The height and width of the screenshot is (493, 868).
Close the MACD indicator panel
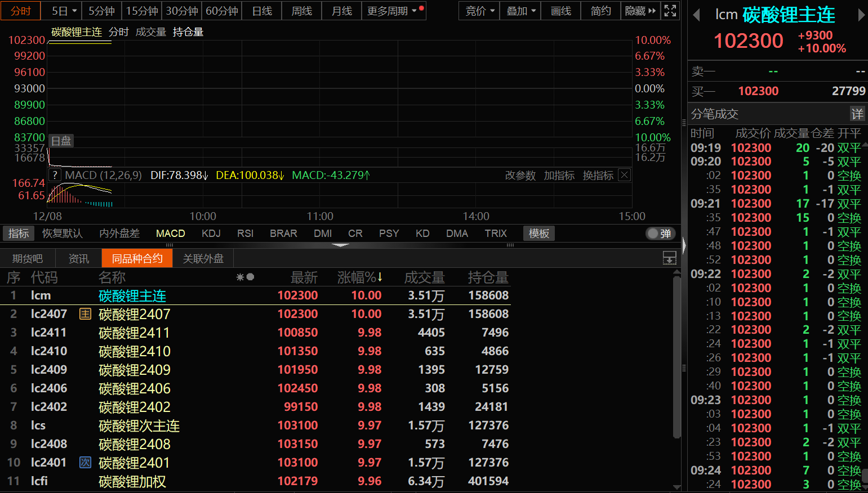click(624, 175)
